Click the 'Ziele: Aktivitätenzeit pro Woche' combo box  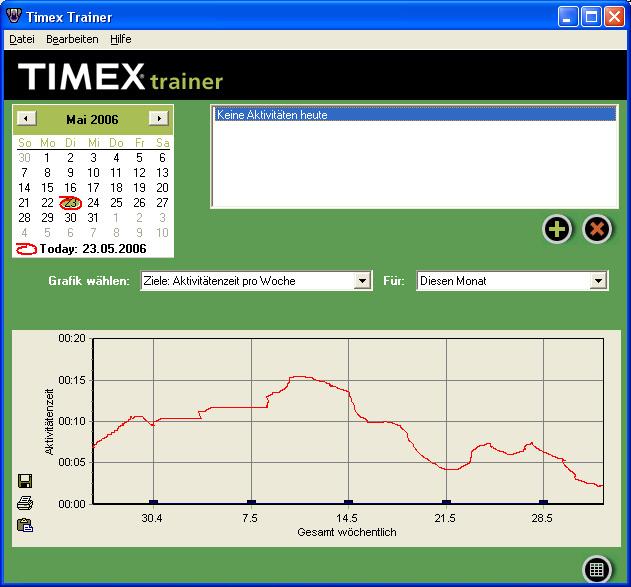[x=256, y=281]
